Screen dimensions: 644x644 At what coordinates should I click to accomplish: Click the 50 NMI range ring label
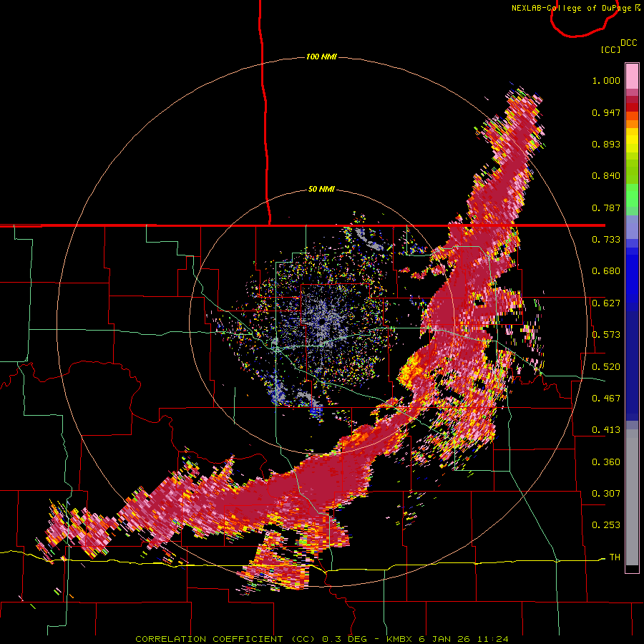click(321, 189)
